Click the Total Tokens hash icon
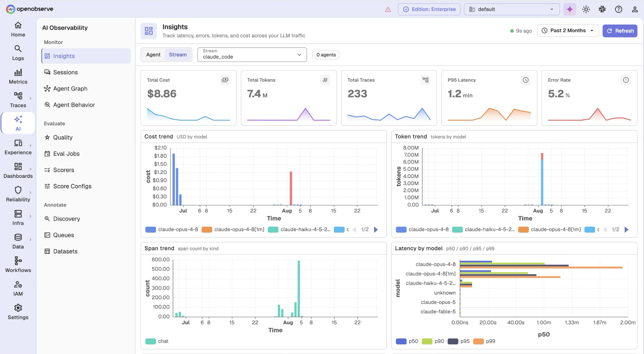This screenshot has height=354, width=644. point(325,80)
